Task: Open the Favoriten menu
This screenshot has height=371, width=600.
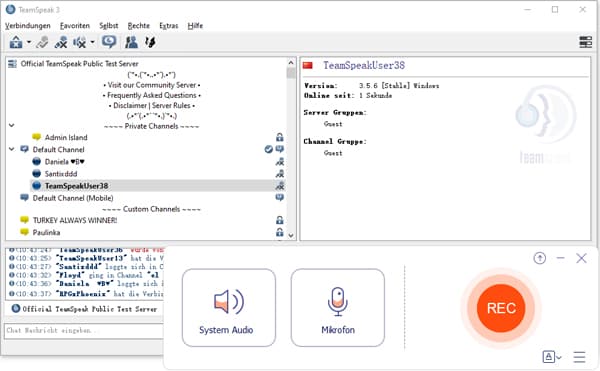Action: point(75,26)
